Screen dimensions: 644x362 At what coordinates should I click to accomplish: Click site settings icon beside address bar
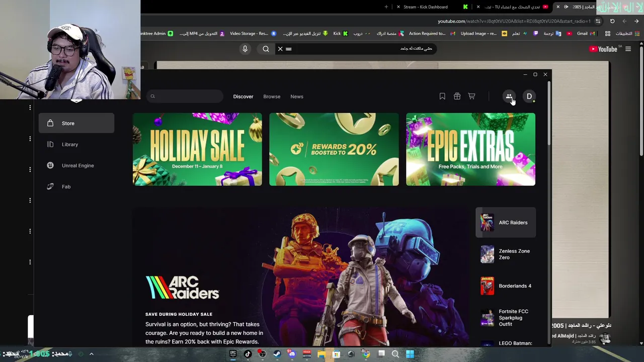point(598,21)
